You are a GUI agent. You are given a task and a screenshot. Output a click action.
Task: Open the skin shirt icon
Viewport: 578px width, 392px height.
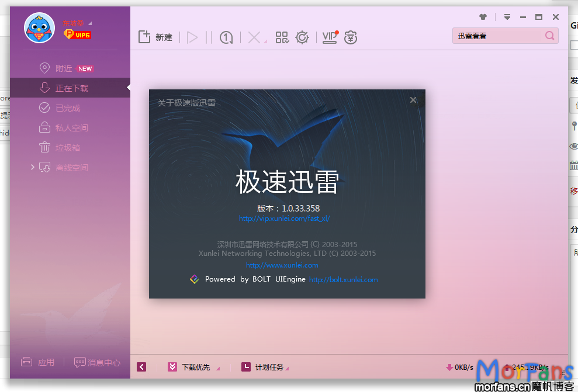pyautogui.click(x=483, y=16)
